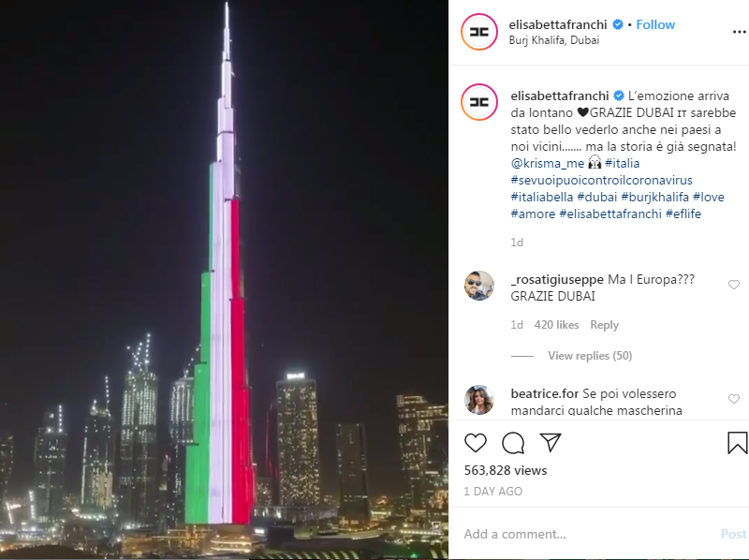Image resolution: width=749 pixels, height=560 pixels.
Task: Click the elisabettafranchi profile avatar in the header
Action: [479, 32]
